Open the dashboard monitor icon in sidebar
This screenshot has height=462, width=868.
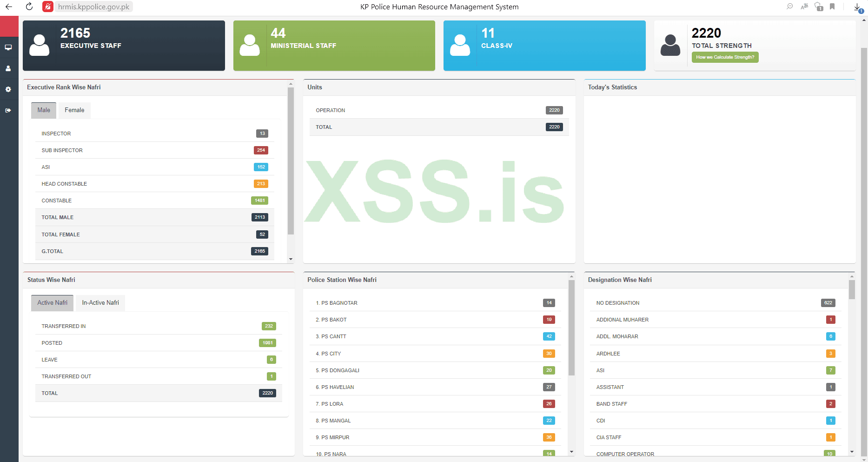[x=8, y=47]
